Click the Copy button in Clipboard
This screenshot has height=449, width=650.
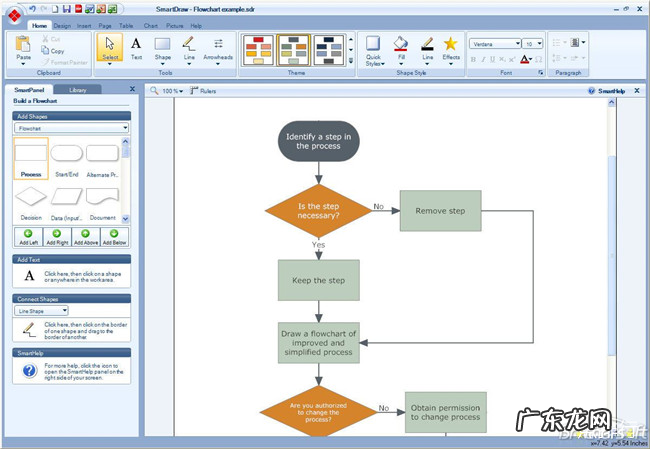(x=57, y=50)
